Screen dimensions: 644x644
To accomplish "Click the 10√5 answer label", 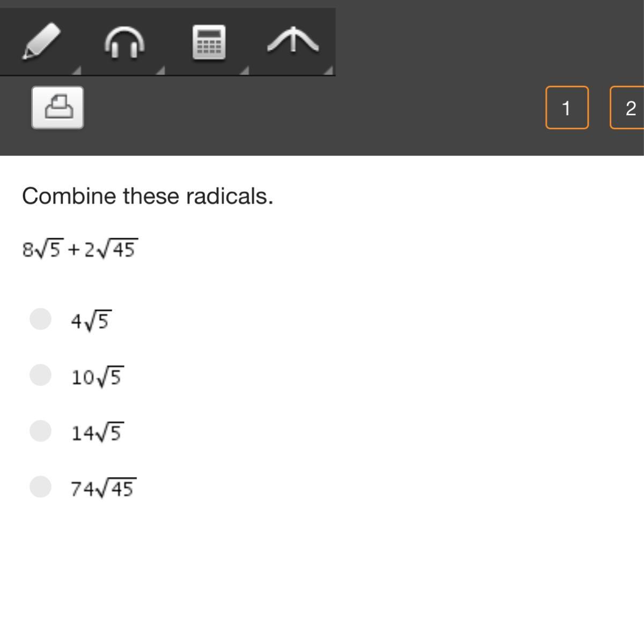I will 97,376.
